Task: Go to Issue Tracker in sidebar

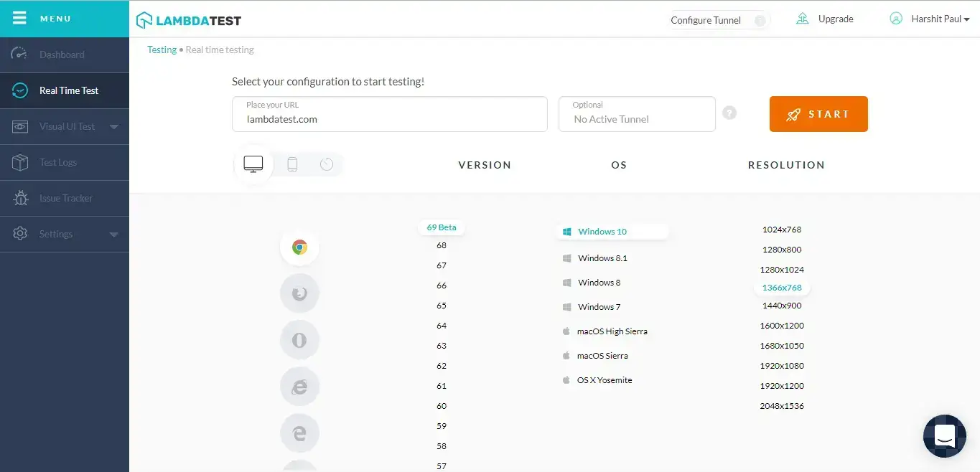Action: tap(65, 198)
